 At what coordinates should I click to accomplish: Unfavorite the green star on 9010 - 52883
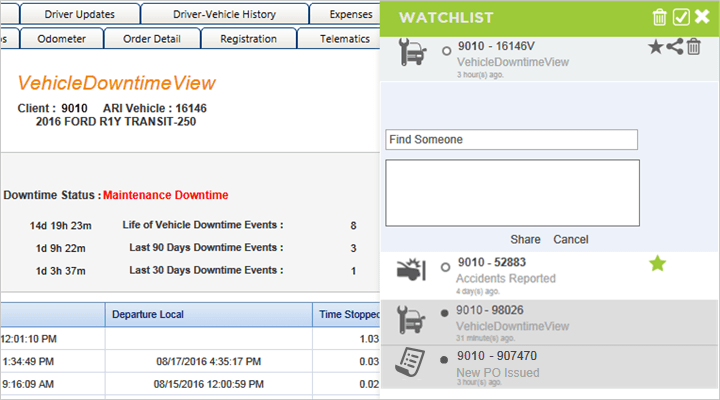pyautogui.click(x=658, y=264)
